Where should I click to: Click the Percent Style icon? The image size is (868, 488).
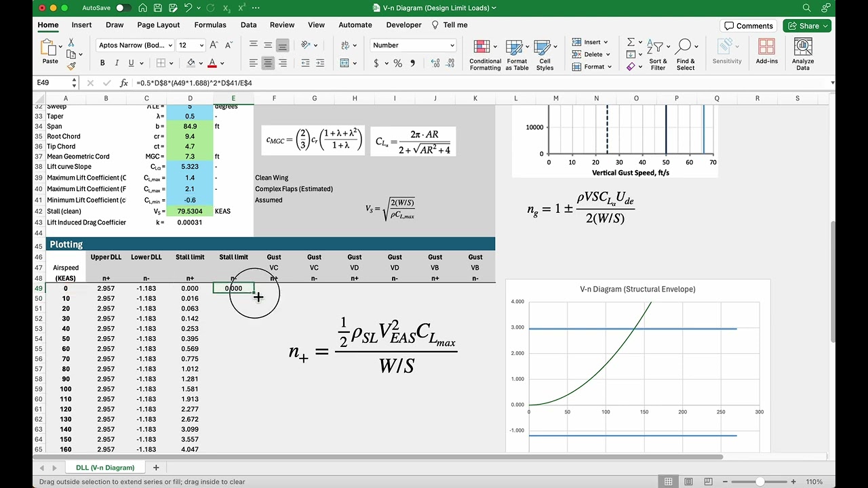click(397, 63)
